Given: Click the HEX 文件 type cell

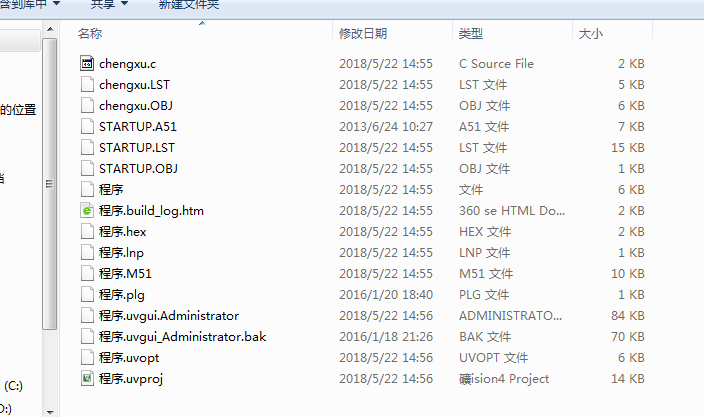Looking at the screenshot, I should pyautogui.click(x=485, y=232).
